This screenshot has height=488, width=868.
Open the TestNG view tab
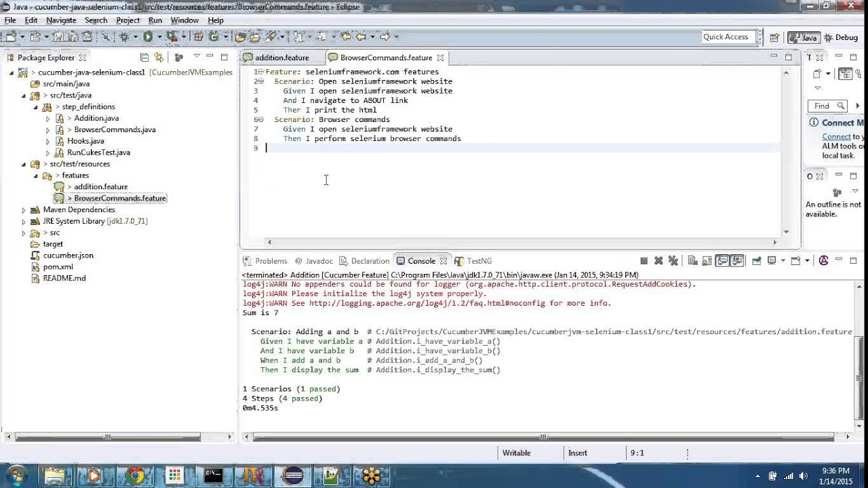(473, 261)
